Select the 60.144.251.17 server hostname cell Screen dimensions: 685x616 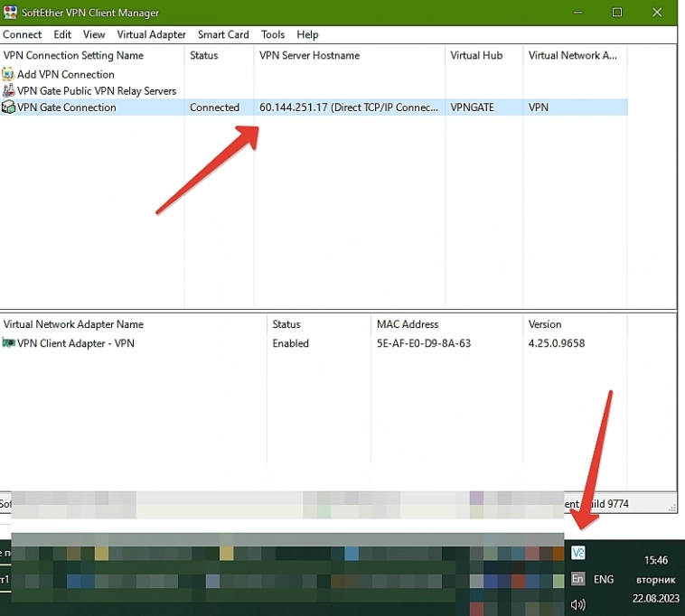click(x=348, y=107)
